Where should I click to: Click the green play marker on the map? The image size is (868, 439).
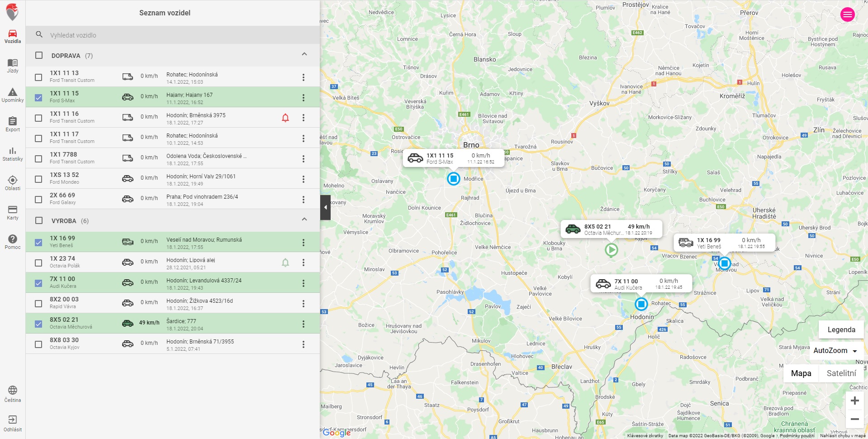[611, 249]
